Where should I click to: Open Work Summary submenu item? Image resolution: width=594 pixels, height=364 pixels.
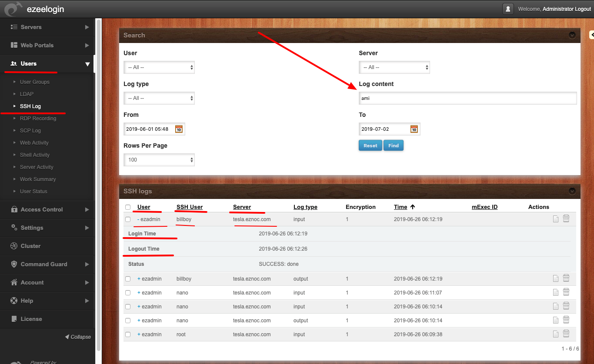[38, 179]
